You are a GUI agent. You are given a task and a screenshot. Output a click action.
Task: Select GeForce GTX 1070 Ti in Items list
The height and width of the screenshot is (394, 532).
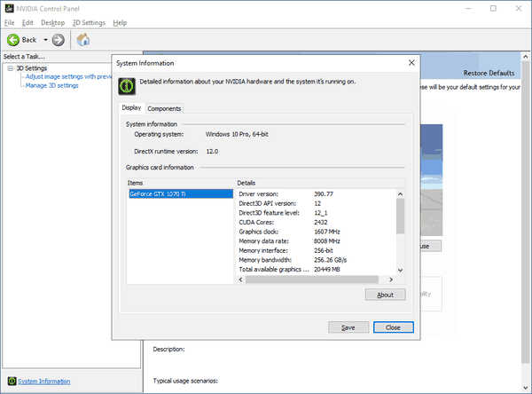point(181,194)
